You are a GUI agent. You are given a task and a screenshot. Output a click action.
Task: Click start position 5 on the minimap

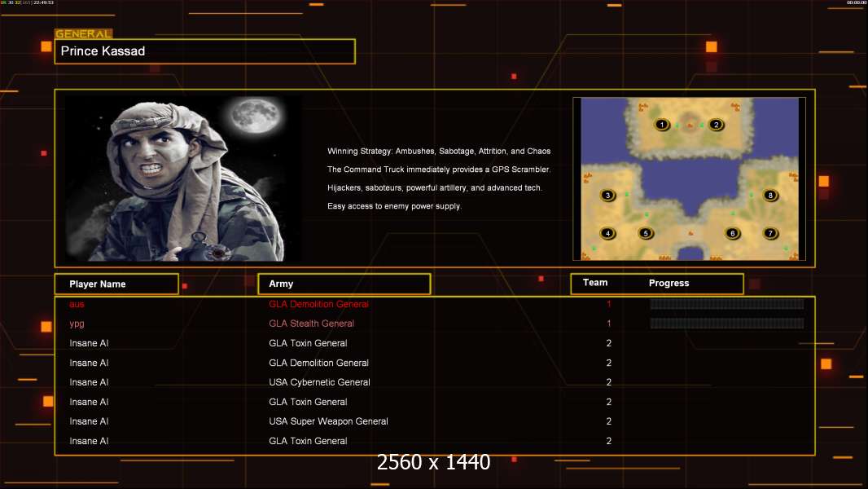pos(646,233)
